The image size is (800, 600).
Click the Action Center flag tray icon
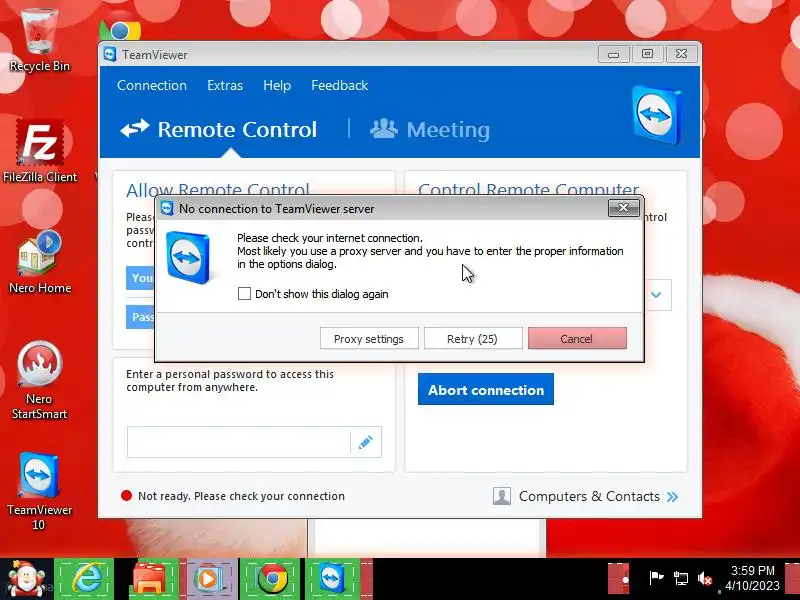(x=656, y=578)
